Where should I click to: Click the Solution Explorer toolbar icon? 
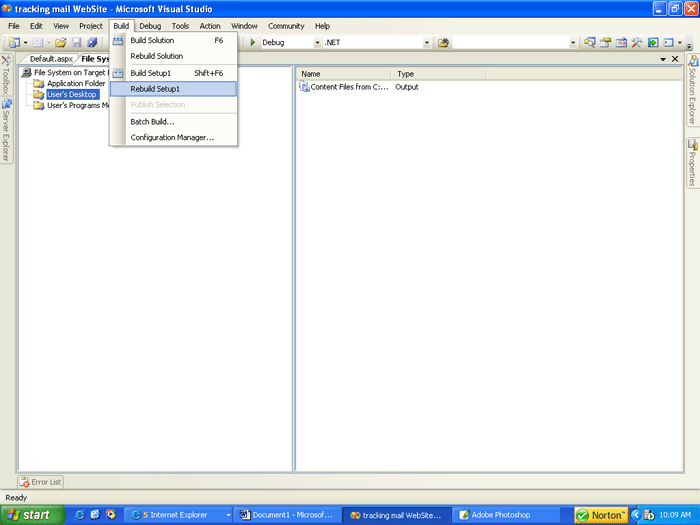click(x=590, y=42)
